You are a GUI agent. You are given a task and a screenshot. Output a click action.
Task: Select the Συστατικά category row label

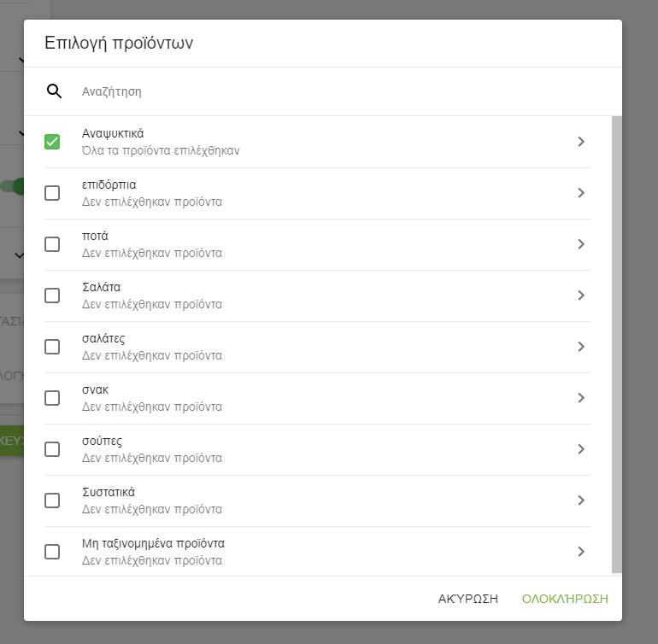click(x=109, y=493)
